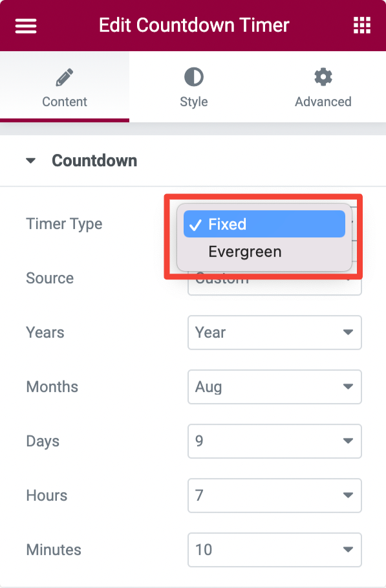The height and width of the screenshot is (588, 386).
Task: Open the hamburger menu icon
Action: click(25, 25)
